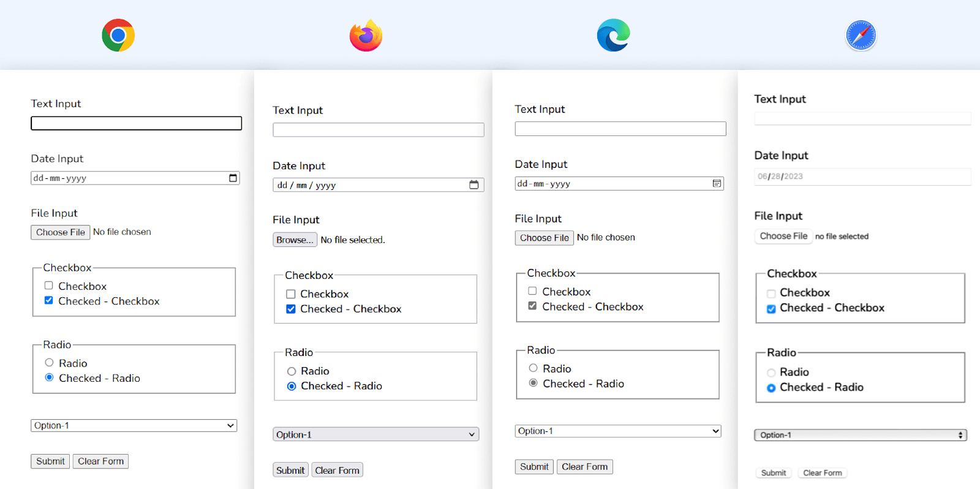Untick Checked - Checkbox in Chrome panel
The height and width of the screenshot is (489, 980).
point(48,300)
